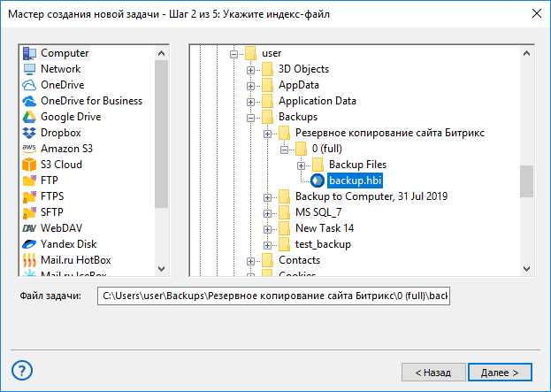Collapse the 0 (full) folder node
This screenshot has height=392, width=551.
(x=284, y=150)
